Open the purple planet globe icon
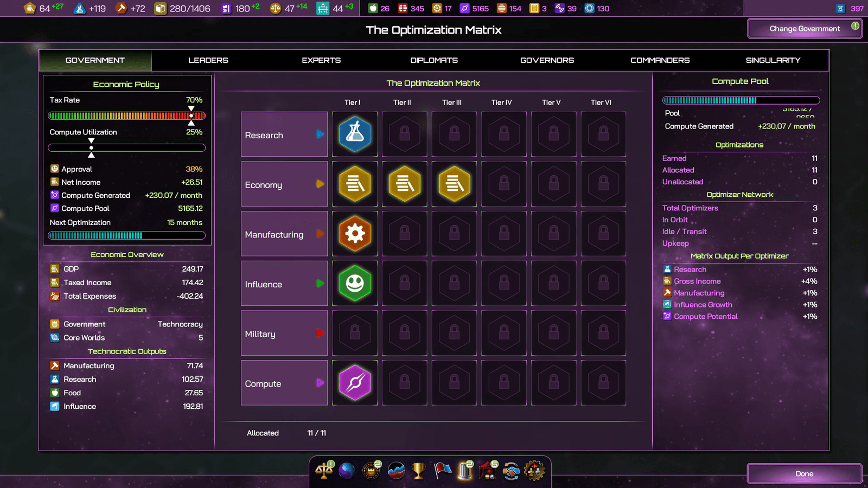Screen dimensions: 868x488 click(347, 471)
